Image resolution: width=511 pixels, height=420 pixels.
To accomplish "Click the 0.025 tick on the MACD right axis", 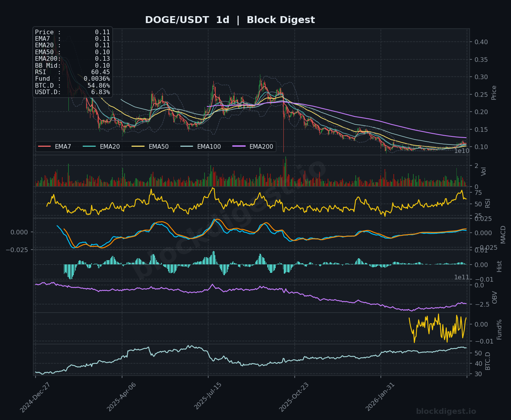I will click(483, 219).
